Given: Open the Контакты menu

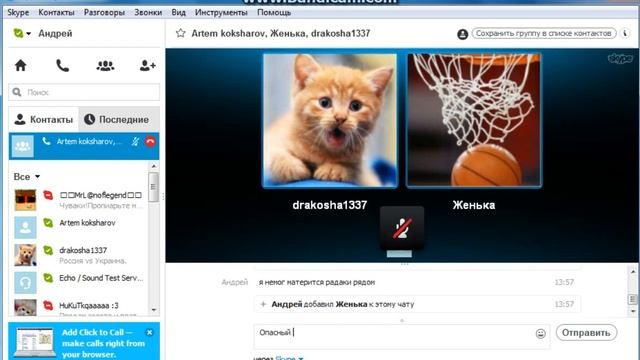Looking at the screenshot, I should [x=56, y=13].
